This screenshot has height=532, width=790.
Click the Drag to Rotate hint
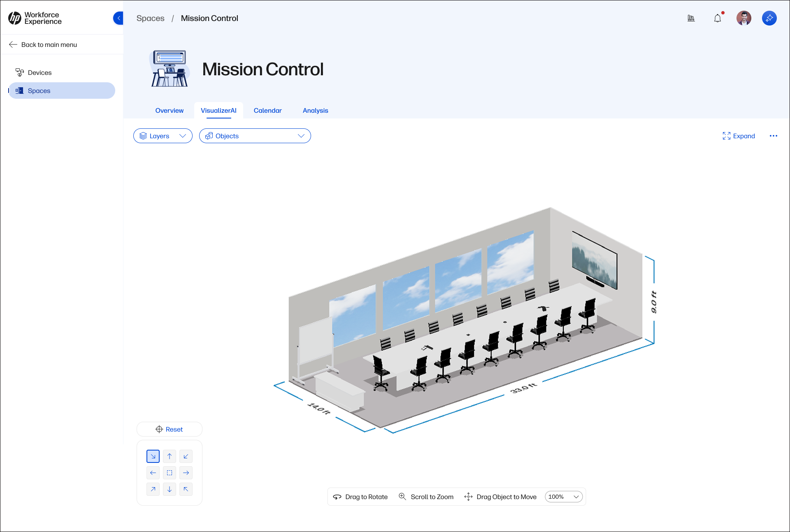pos(360,497)
